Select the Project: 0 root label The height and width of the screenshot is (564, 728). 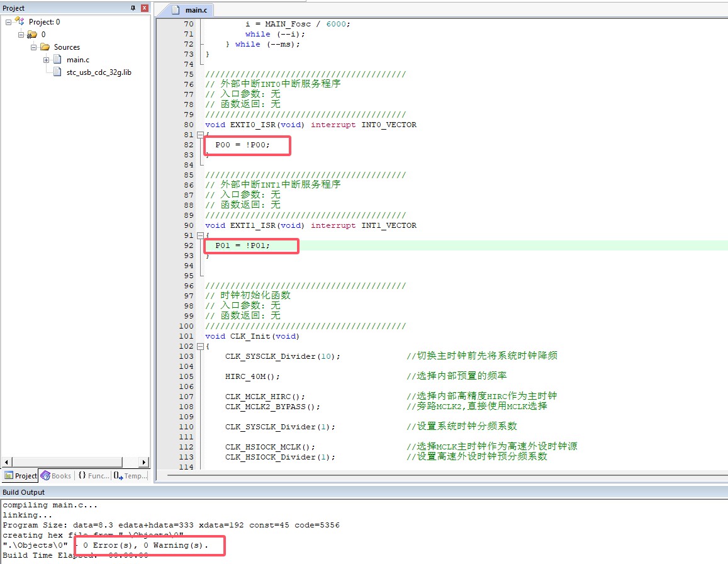(44, 22)
